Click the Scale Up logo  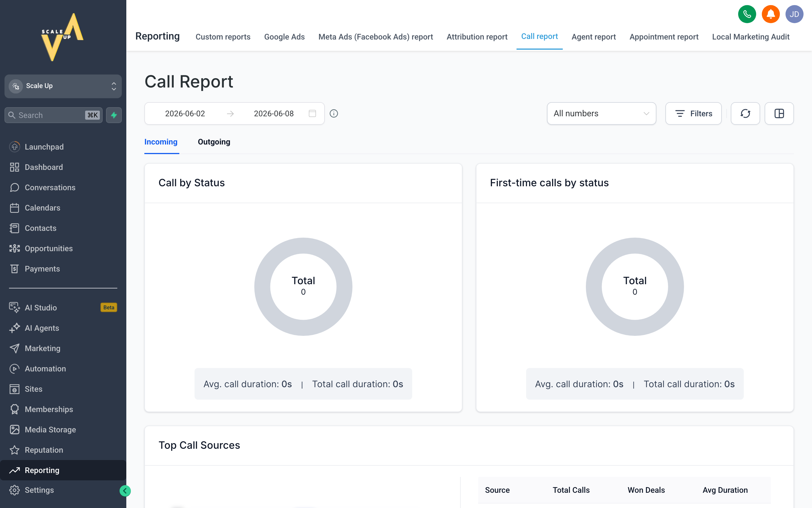(x=63, y=37)
